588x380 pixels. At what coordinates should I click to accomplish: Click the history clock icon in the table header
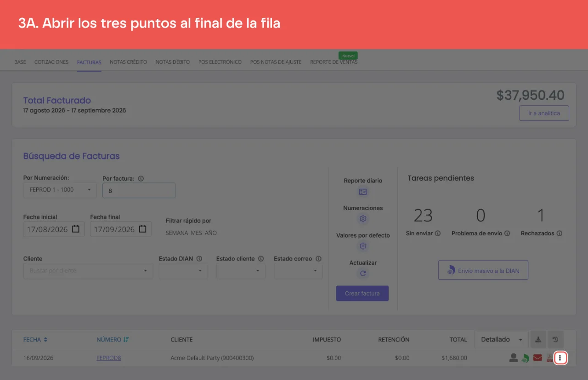coord(555,340)
